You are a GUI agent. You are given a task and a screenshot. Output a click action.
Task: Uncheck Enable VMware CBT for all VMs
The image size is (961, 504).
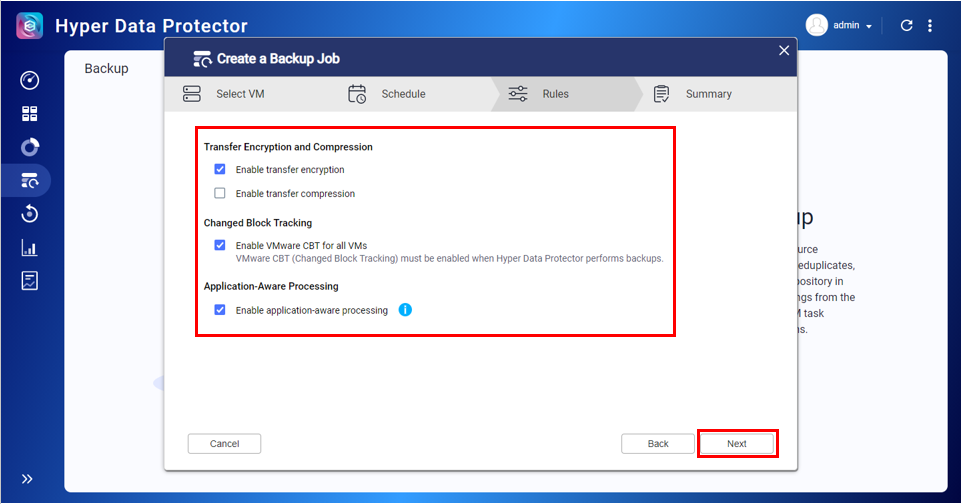click(220, 245)
